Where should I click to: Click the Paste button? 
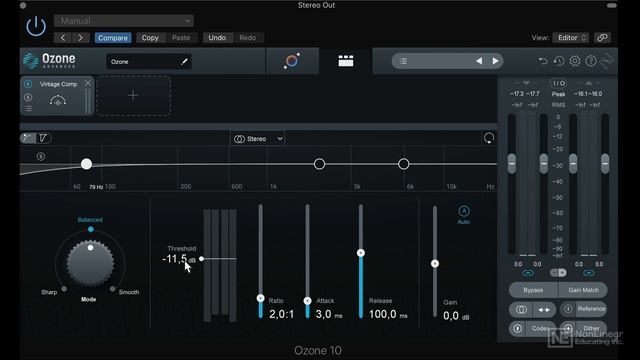coord(181,38)
